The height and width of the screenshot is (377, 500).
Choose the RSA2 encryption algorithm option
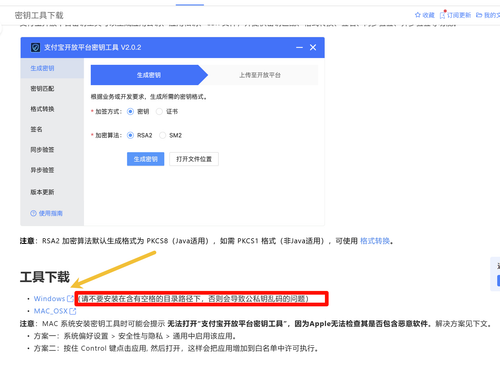pos(130,135)
